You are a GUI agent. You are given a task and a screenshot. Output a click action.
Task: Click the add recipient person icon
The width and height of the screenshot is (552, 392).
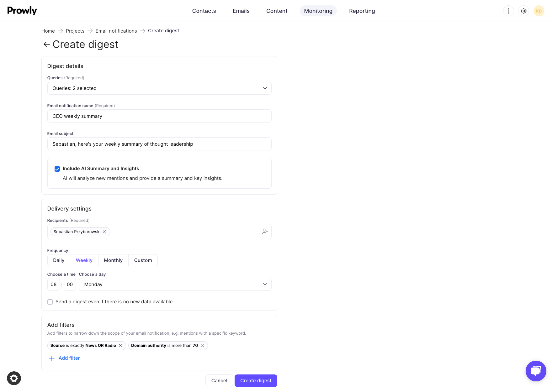[265, 232]
